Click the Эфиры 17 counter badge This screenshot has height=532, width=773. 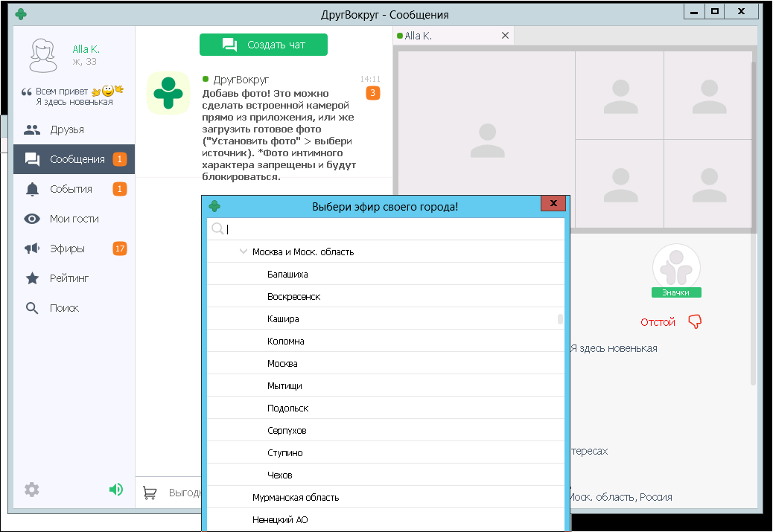click(x=120, y=249)
